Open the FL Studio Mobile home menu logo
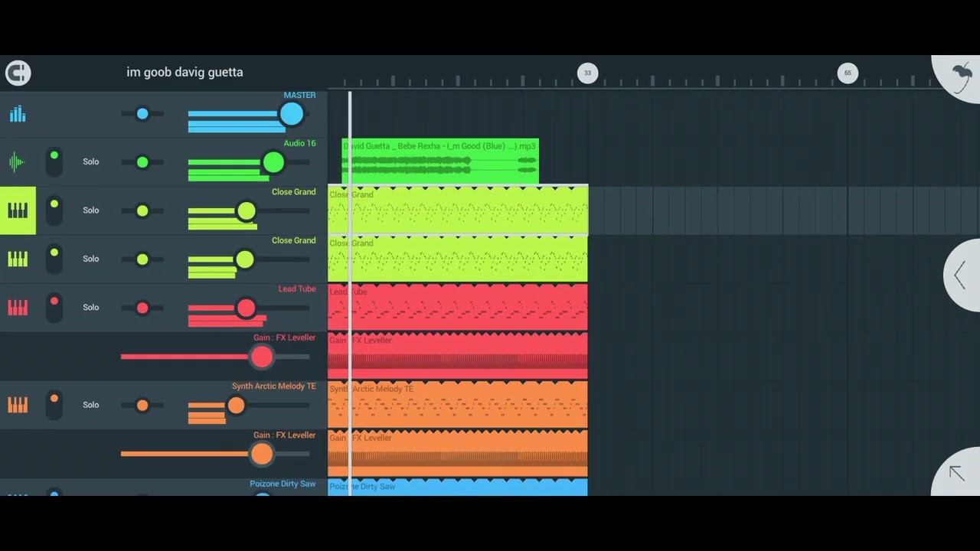 [18, 73]
